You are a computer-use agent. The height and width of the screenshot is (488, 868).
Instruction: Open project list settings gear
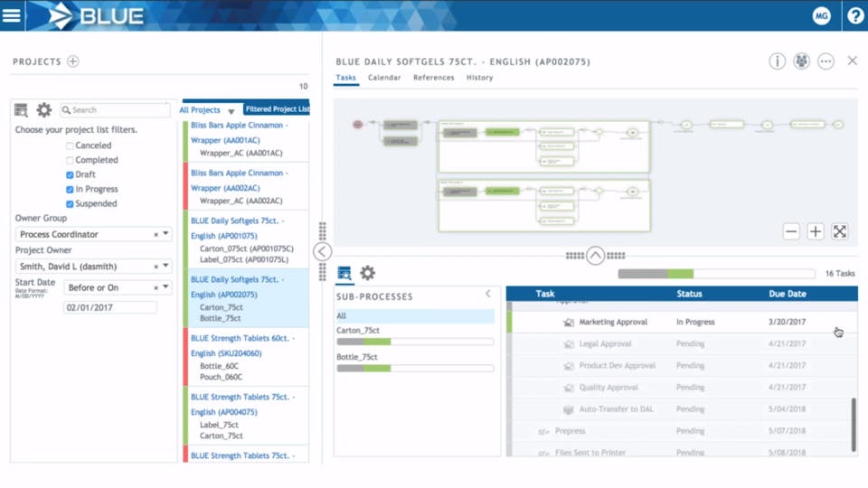click(43, 110)
